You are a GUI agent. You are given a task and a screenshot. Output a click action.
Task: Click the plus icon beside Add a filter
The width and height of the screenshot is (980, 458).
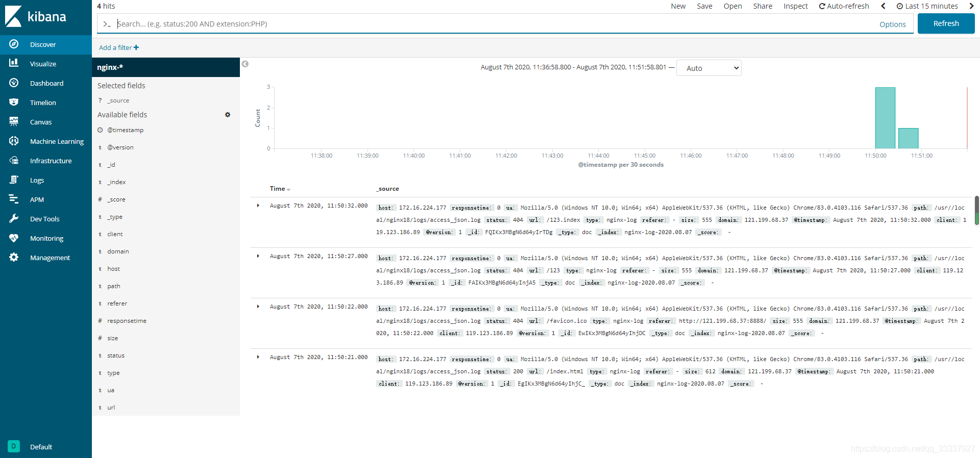136,47
